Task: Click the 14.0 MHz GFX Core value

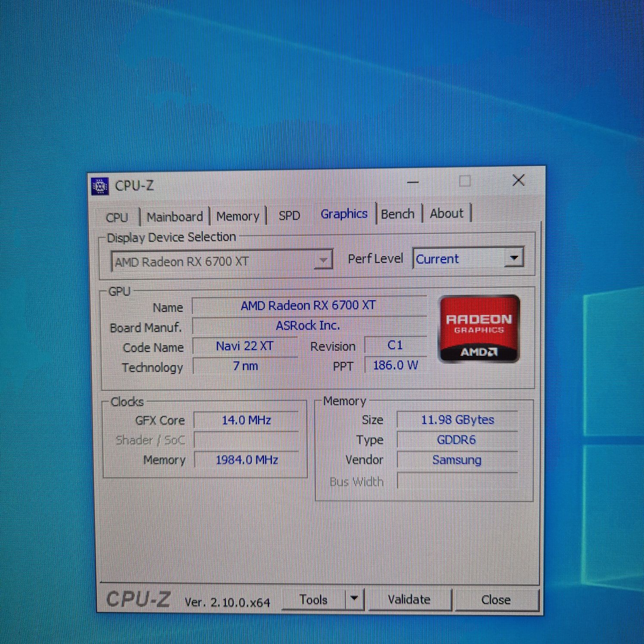Action: pyautogui.click(x=246, y=421)
